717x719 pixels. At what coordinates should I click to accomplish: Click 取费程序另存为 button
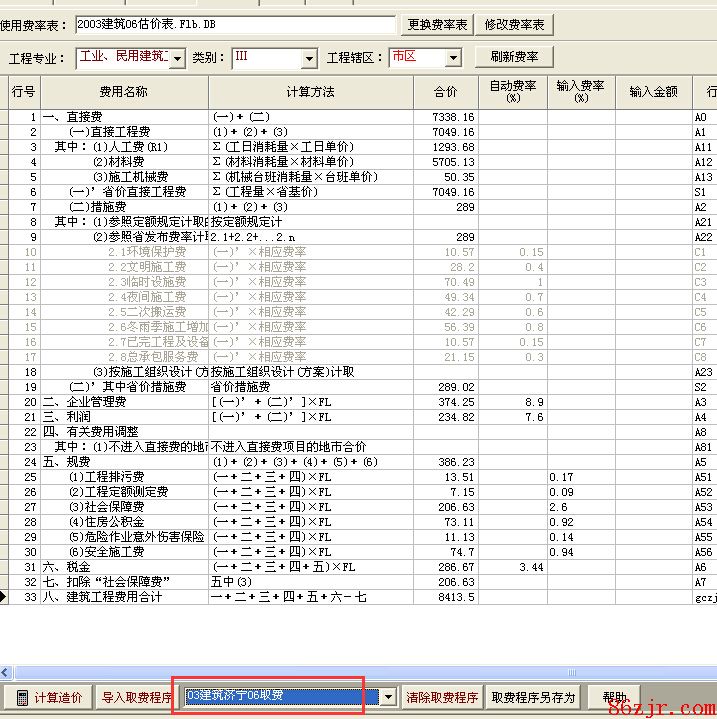(534, 697)
